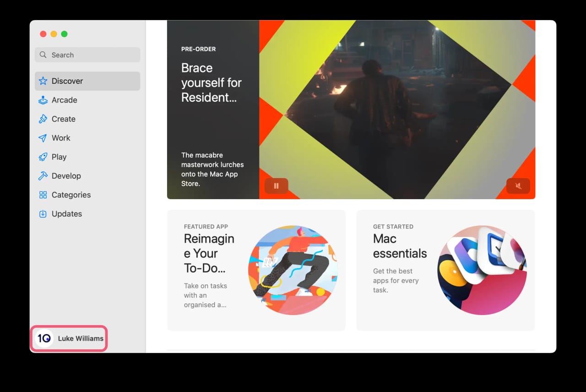
Task: Open the Reimagine Your To-Do featured app card
Action: tap(256, 270)
